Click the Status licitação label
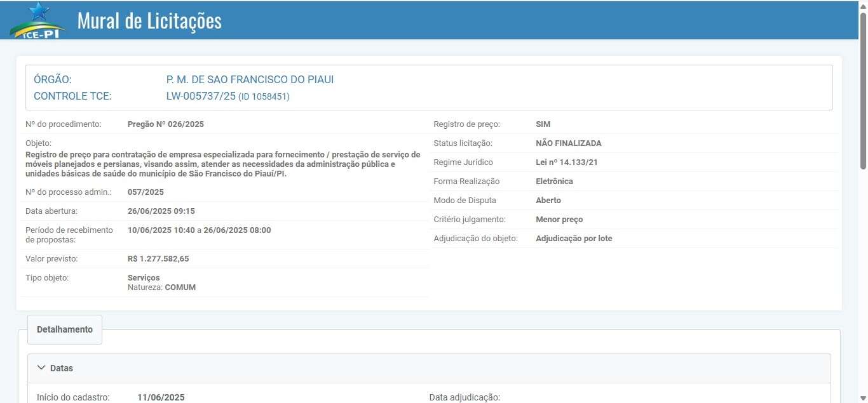This screenshot has height=403, width=868. [x=463, y=143]
